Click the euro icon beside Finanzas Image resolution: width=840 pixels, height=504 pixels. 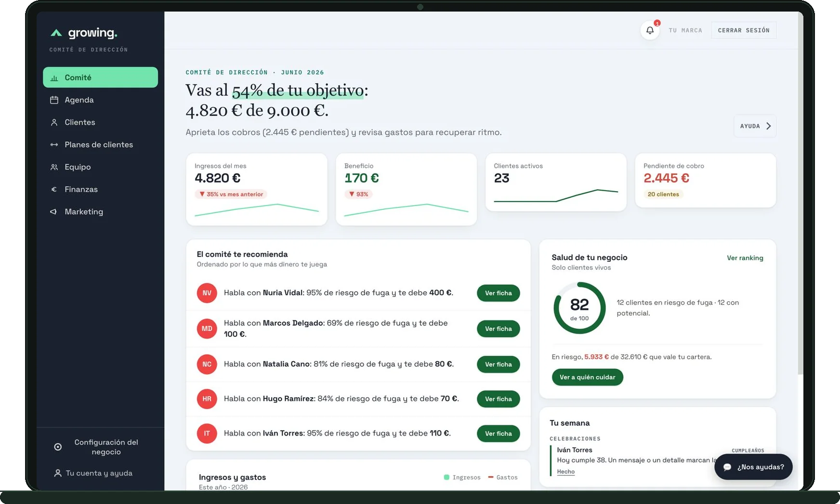[x=54, y=189]
